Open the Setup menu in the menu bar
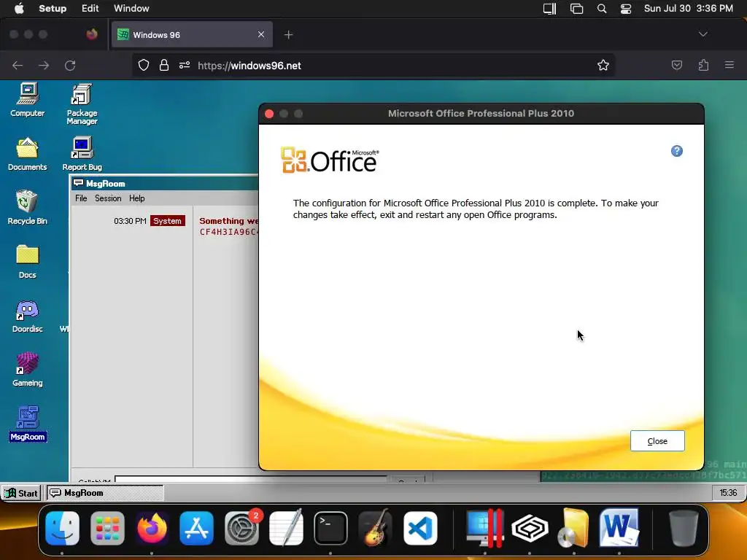 click(53, 9)
